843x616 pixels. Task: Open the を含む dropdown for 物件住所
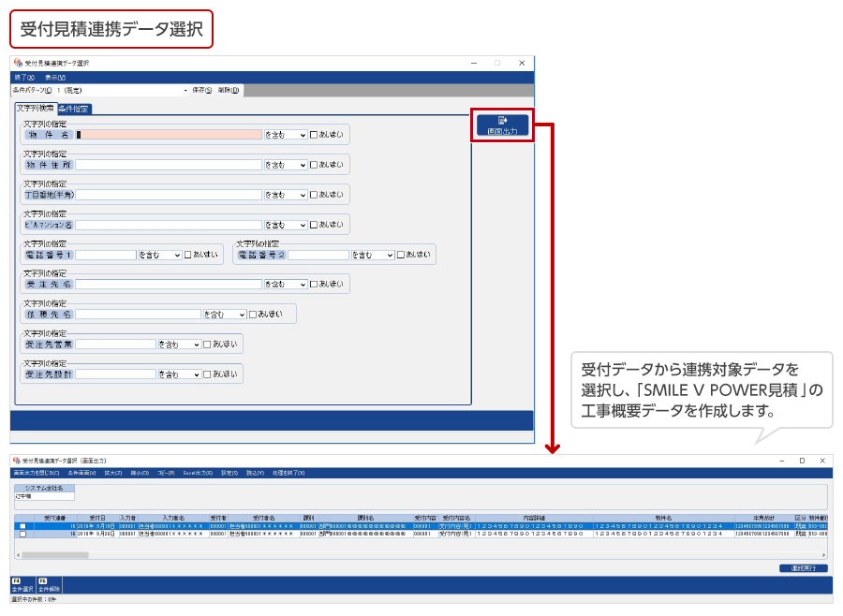(286, 165)
